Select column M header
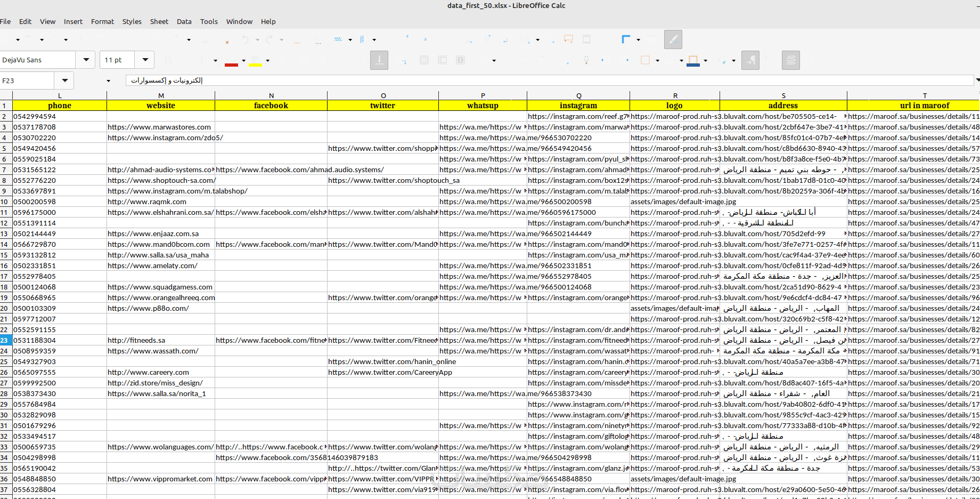The height and width of the screenshot is (499, 980). coord(161,95)
